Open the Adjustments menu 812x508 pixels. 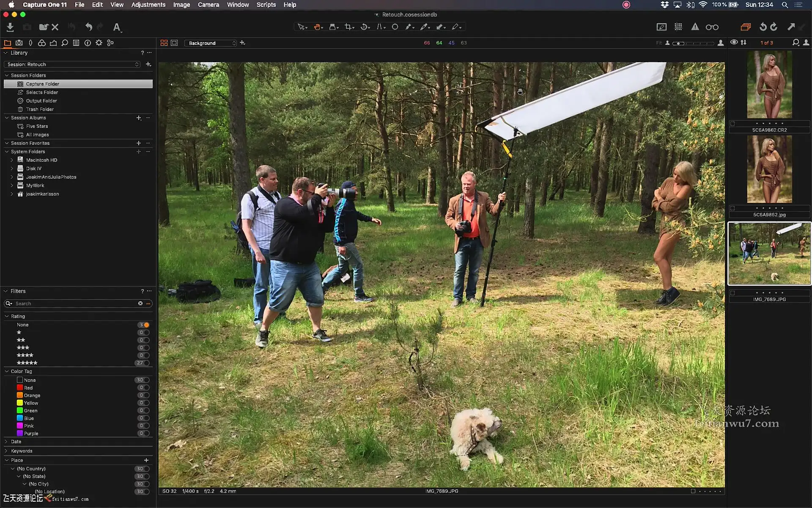(148, 5)
